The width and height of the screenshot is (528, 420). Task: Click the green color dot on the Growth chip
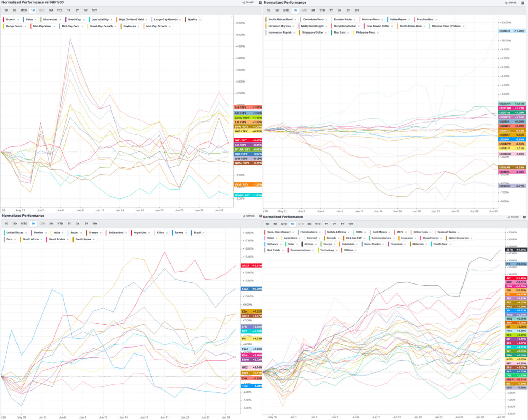(x=4, y=19)
